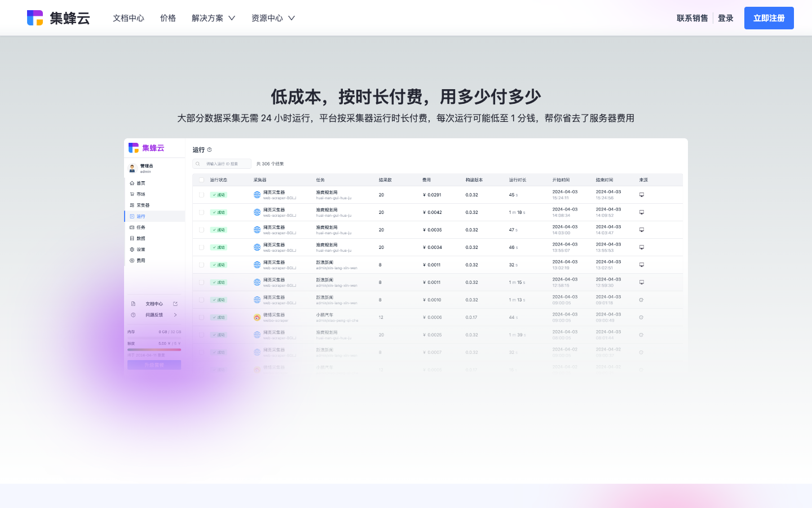
Task: Check the box for the ¥ 0.0042 run
Action: click(201, 212)
